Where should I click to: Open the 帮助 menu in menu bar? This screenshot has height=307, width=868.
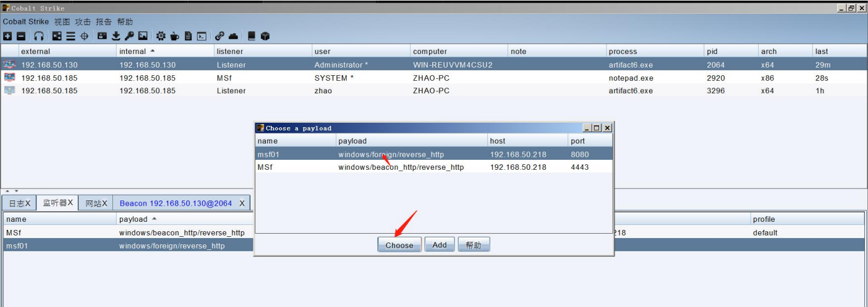(124, 21)
